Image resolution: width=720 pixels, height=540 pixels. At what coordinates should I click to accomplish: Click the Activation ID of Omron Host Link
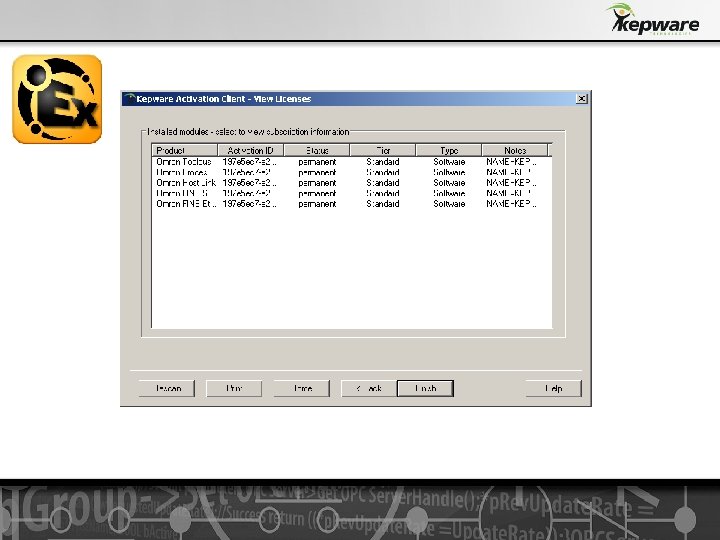249,183
